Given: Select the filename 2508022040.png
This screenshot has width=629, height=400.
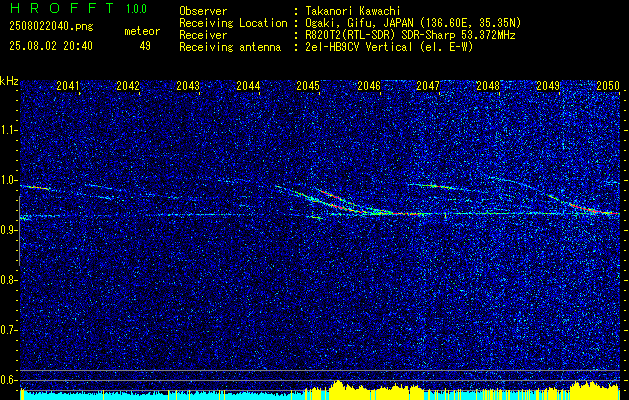Looking at the screenshot, I should pos(51,27).
